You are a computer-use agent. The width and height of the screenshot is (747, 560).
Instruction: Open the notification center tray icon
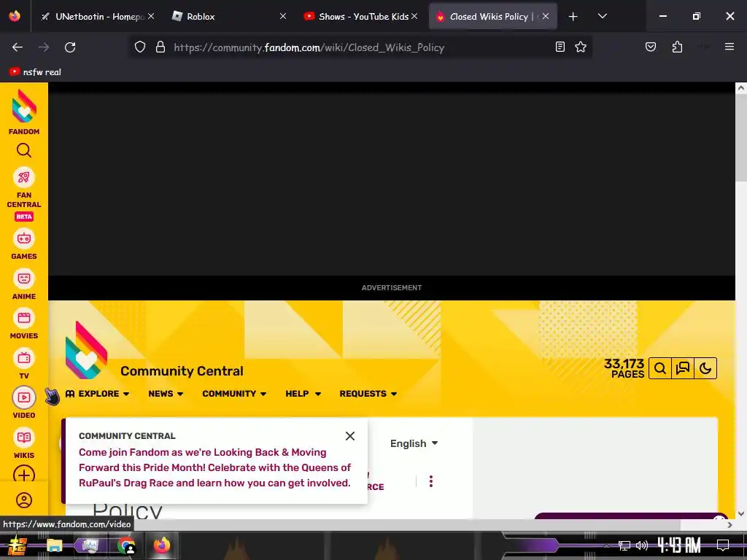point(723,545)
